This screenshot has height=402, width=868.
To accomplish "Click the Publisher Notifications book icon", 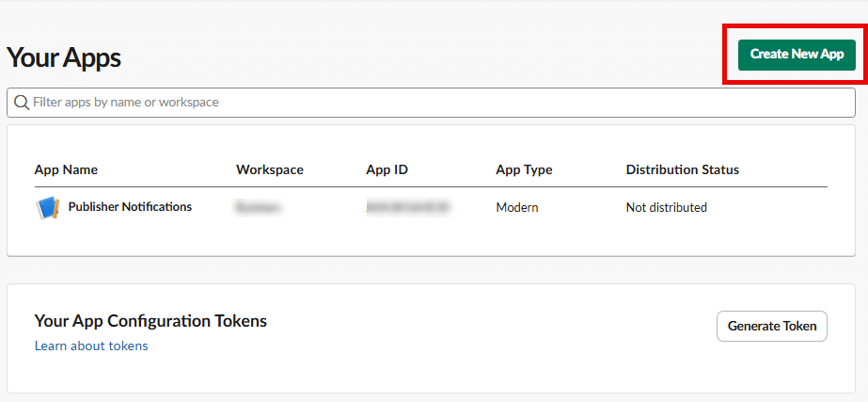I will (47, 207).
